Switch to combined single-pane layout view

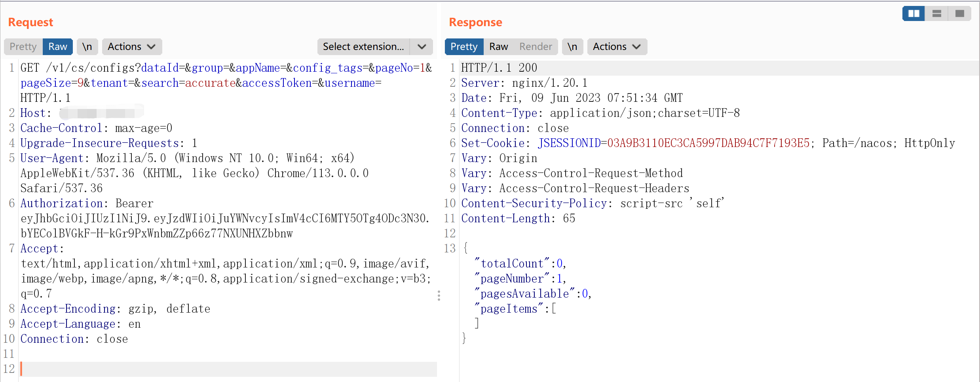click(x=959, y=13)
